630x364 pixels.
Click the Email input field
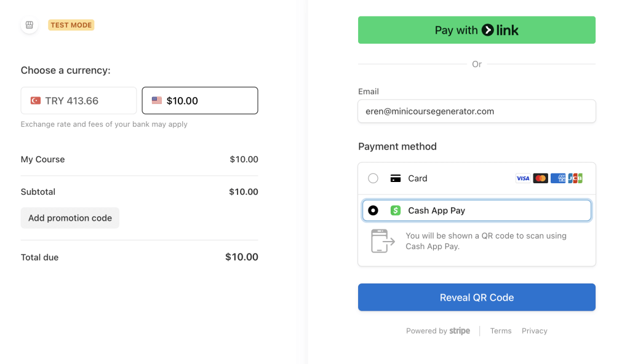(x=477, y=111)
